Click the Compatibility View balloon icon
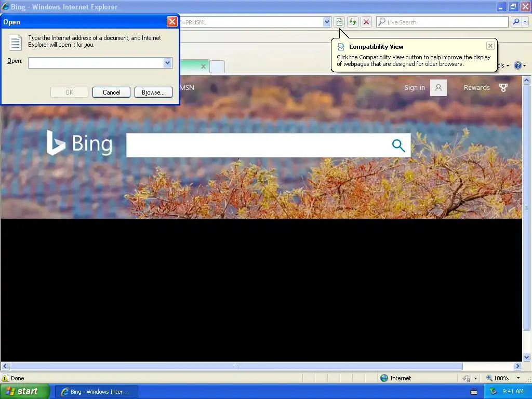532x399 pixels. coord(341,47)
